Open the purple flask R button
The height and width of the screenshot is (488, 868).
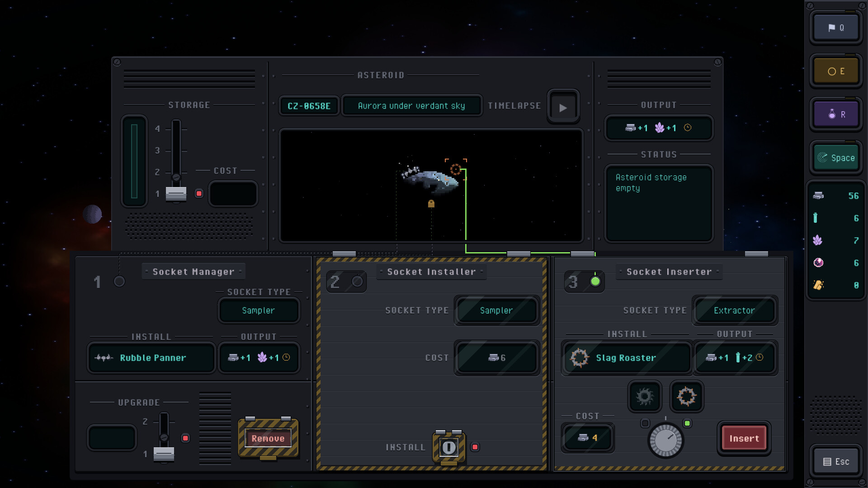[836, 114]
